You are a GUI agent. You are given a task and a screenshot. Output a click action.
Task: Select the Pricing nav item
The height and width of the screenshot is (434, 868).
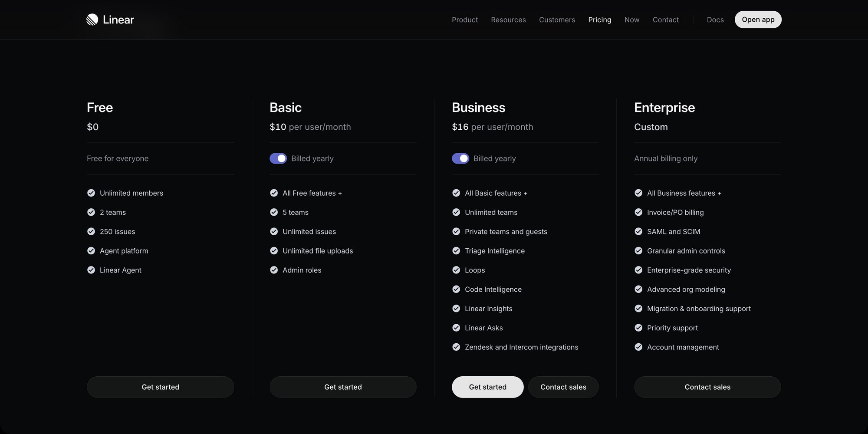[600, 20]
